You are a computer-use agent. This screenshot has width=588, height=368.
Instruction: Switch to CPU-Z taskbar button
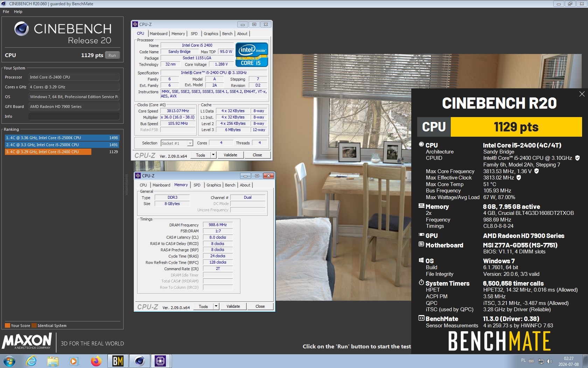(160, 361)
